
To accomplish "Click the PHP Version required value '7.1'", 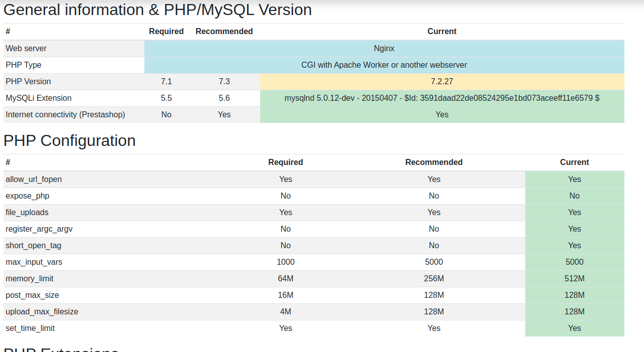I will [166, 82].
